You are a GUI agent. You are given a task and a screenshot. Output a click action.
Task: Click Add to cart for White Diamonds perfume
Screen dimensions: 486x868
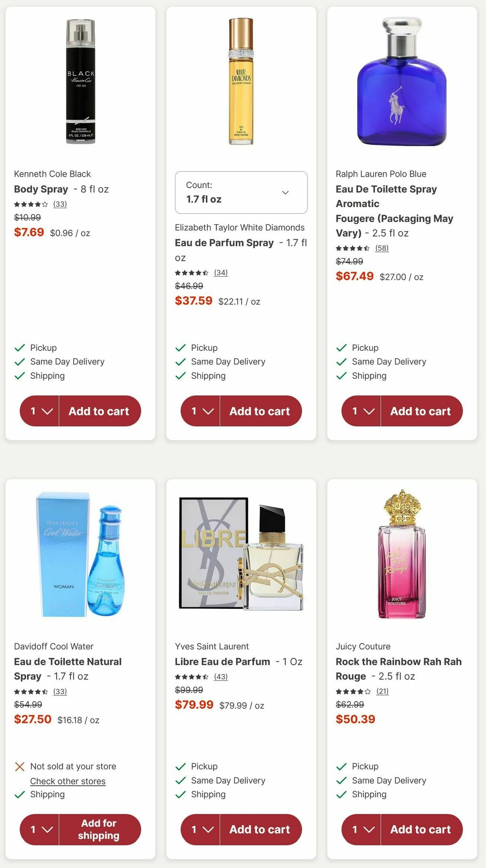tap(260, 411)
